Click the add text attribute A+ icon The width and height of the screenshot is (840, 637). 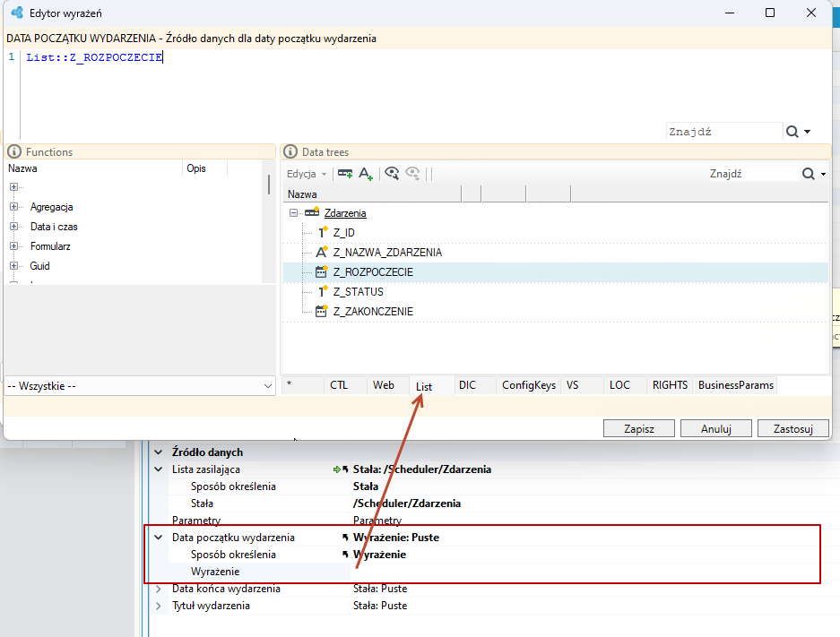pos(366,174)
